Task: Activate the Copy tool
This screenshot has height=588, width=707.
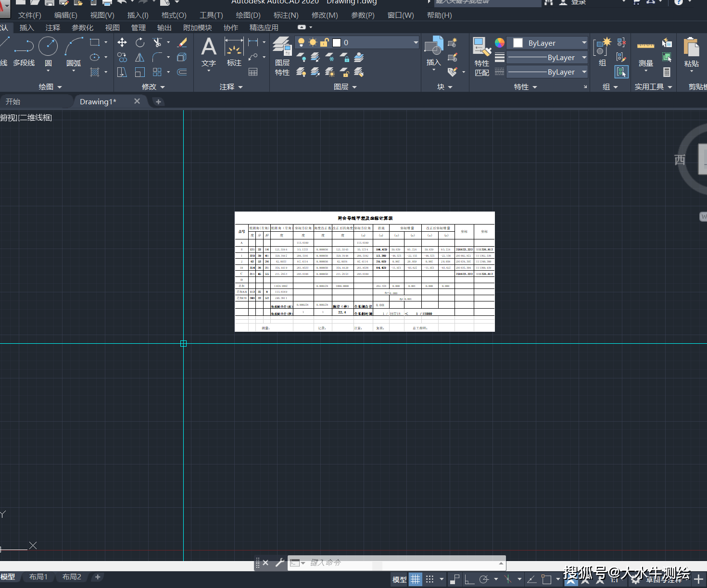Action: (x=122, y=57)
